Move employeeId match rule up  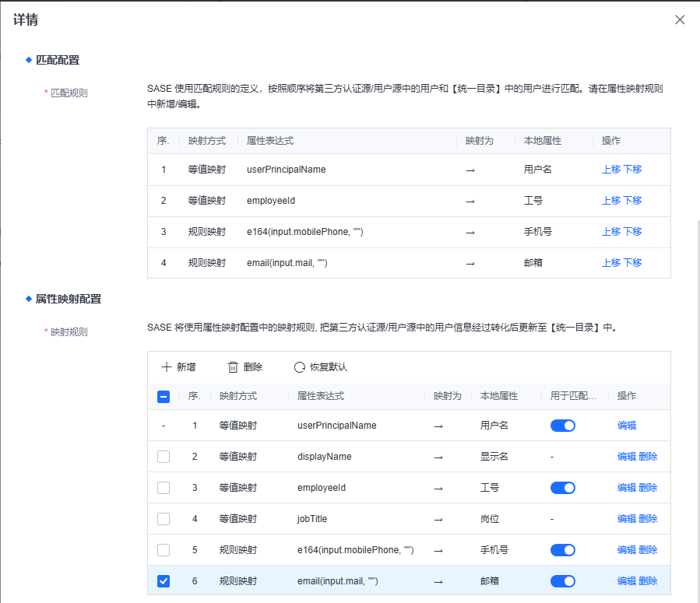point(611,201)
